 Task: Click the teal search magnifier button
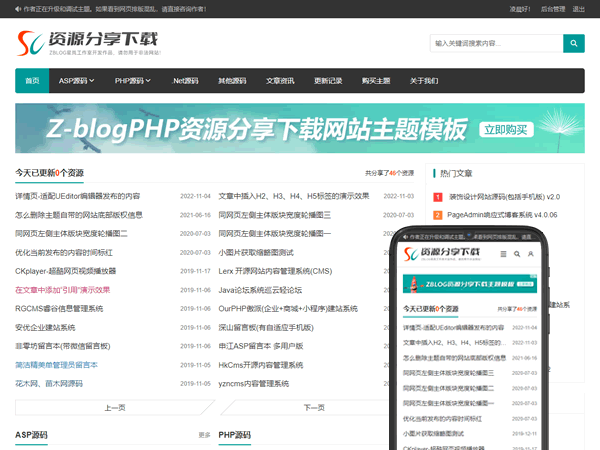click(573, 43)
